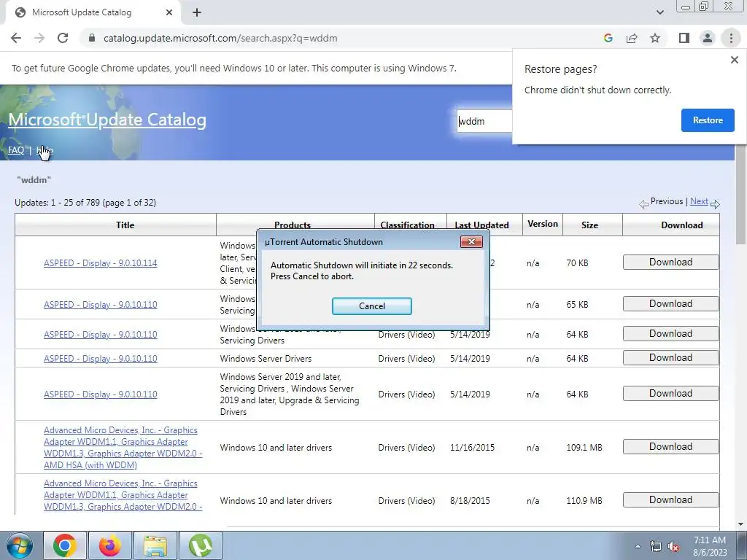Open the Microsoft Update Catalog heading link
Screen dimensions: 747x560
point(107,120)
